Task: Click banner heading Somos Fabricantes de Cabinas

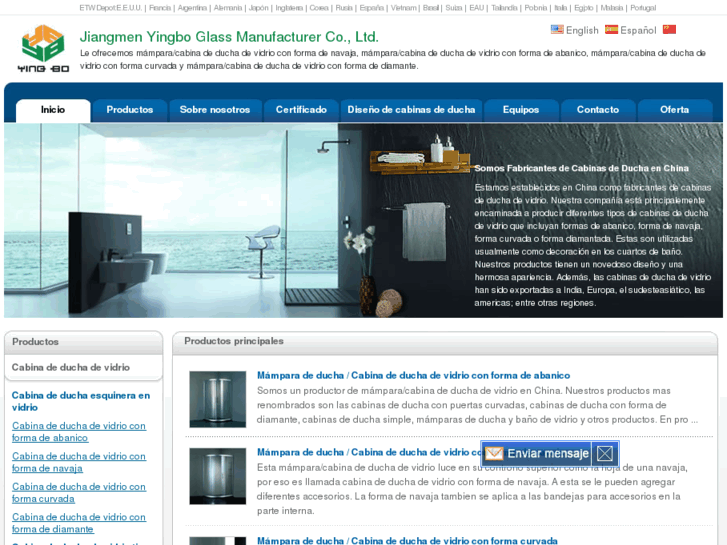Action: [581, 168]
